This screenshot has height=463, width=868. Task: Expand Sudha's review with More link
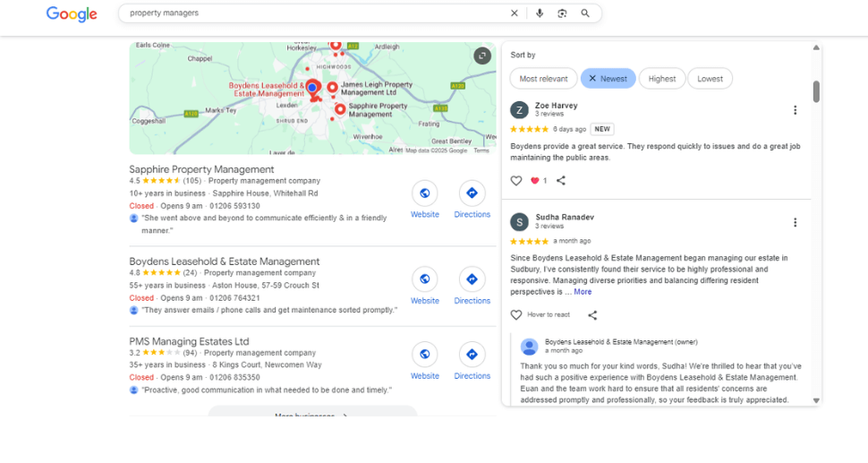[583, 292]
